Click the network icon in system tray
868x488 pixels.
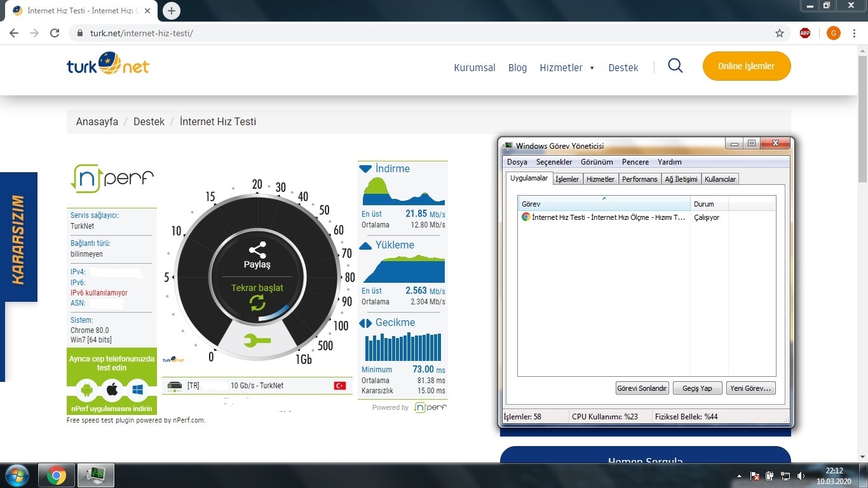785,476
